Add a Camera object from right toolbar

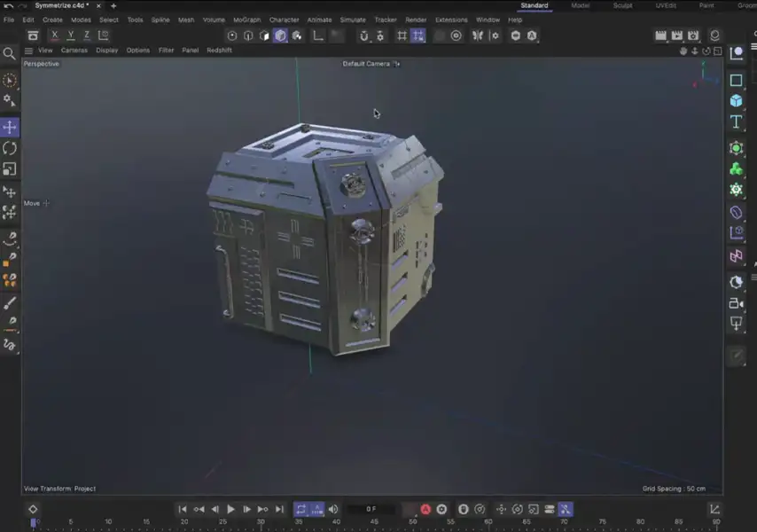click(736, 303)
